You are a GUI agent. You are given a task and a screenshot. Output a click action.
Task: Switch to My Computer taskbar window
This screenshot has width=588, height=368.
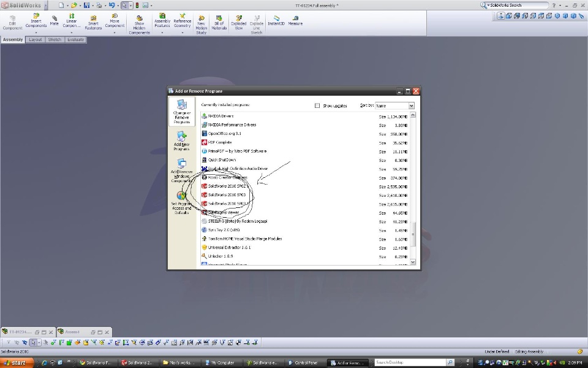pos(222,362)
